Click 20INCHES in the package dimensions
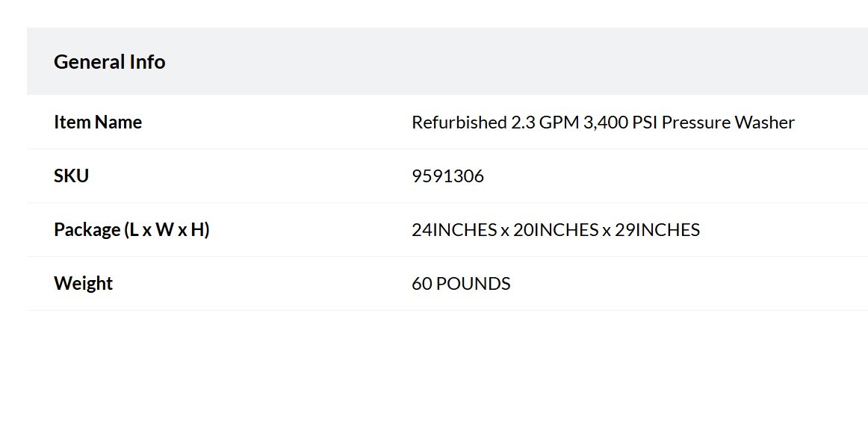 tap(556, 230)
